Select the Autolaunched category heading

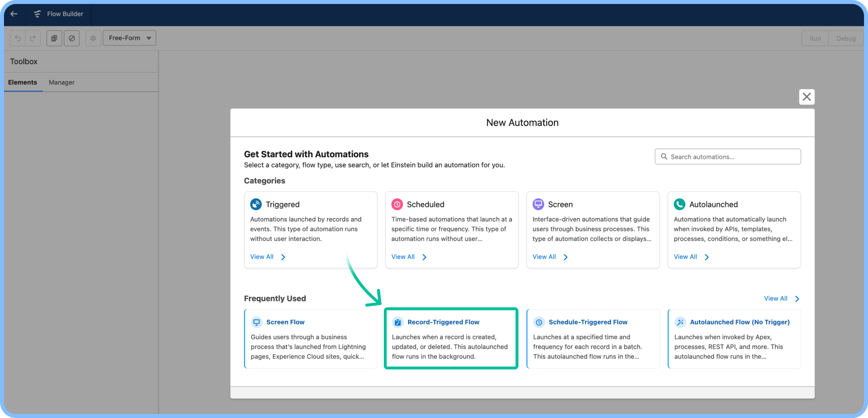[x=714, y=205]
